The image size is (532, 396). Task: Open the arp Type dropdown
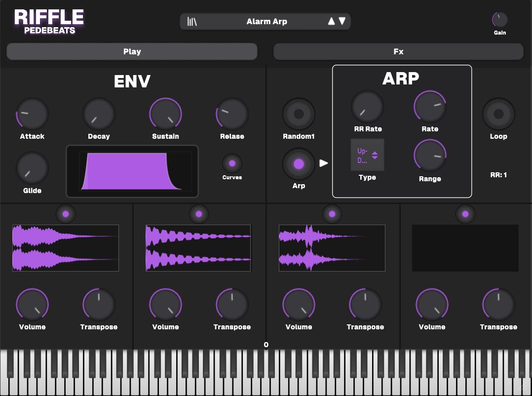367,155
